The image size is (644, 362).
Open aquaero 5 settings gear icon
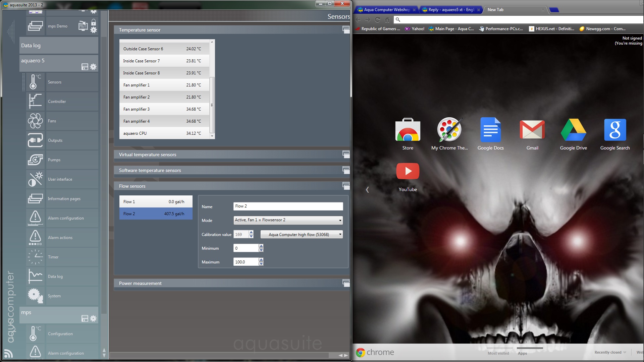(x=93, y=67)
